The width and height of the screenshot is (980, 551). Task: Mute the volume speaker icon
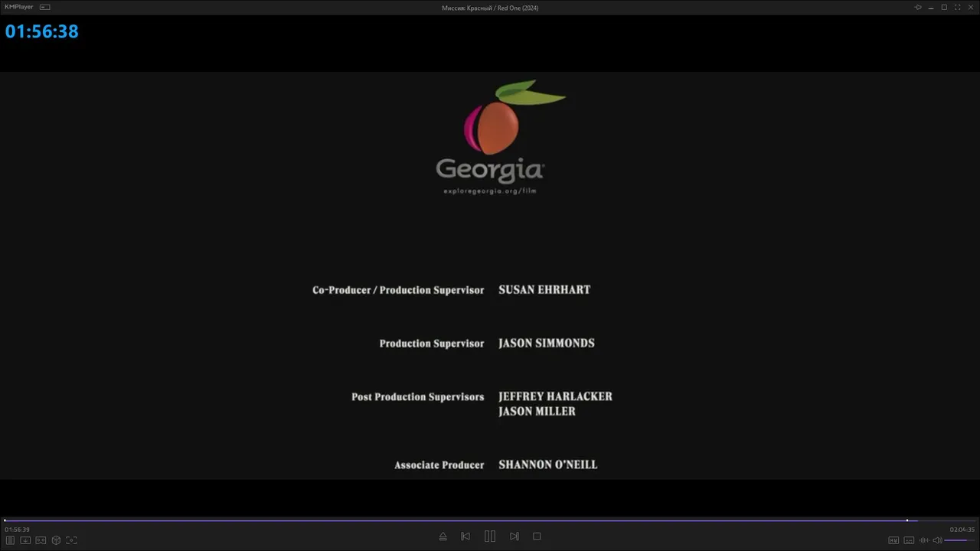pyautogui.click(x=937, y=540)
